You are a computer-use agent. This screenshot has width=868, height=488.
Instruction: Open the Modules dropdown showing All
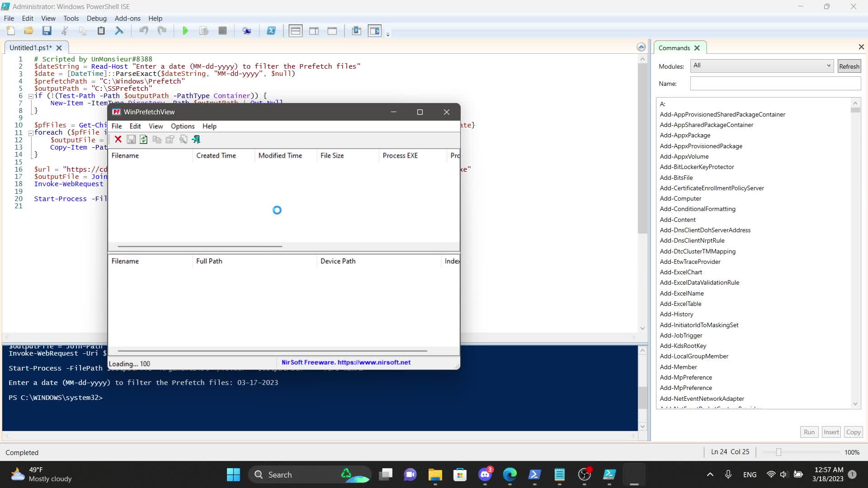coord(762,66)
